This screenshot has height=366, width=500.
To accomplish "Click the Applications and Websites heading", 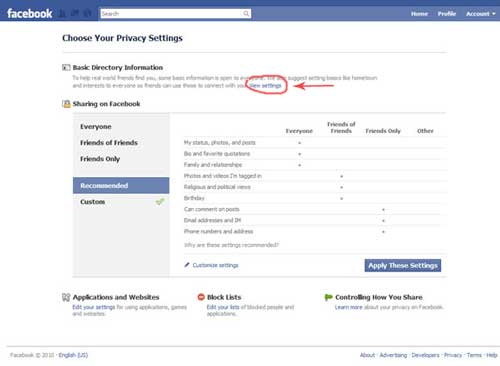I will pos(116,297).
